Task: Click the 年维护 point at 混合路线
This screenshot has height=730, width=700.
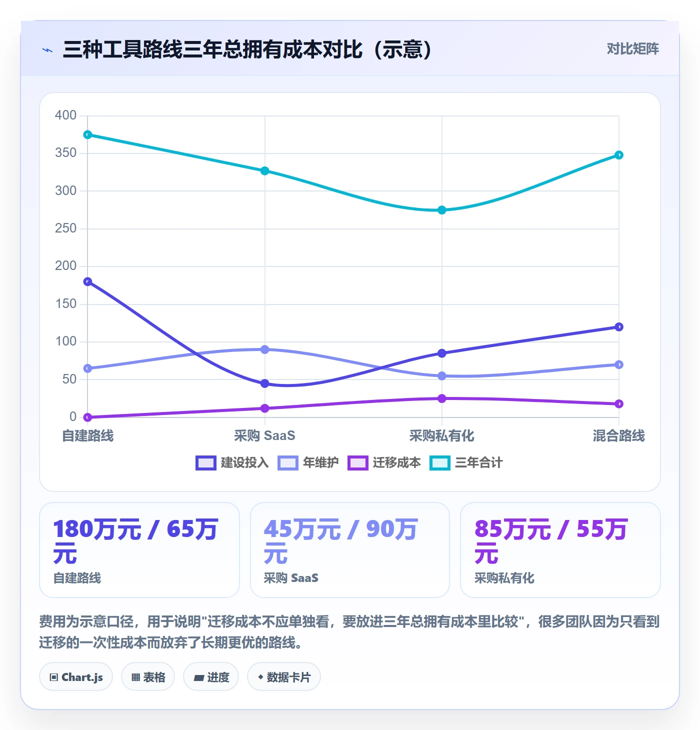Action: point(619,365)
